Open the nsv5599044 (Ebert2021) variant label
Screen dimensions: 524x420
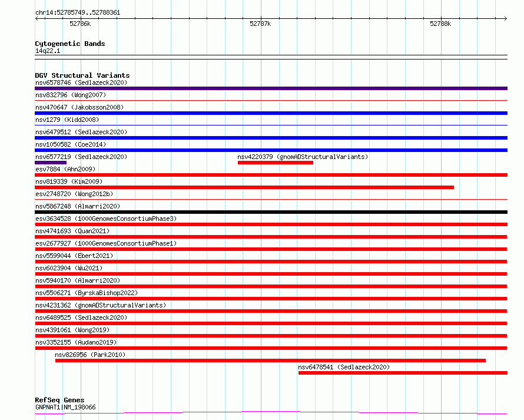coord(74,256)
